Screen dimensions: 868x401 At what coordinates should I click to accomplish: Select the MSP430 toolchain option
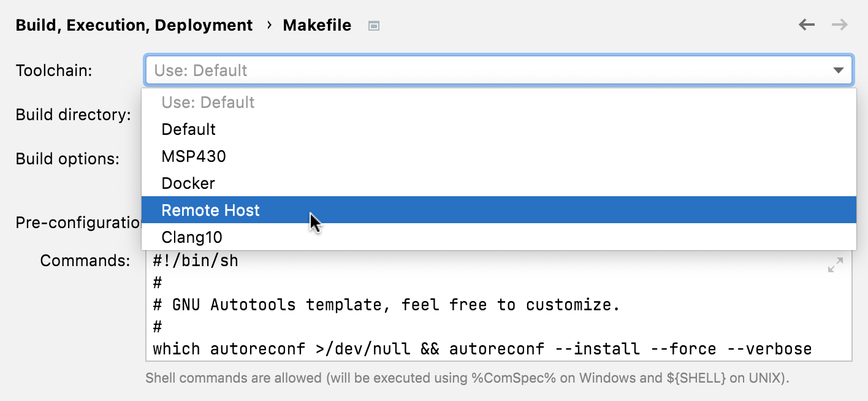pyautogui.click(x=194, y=156)
